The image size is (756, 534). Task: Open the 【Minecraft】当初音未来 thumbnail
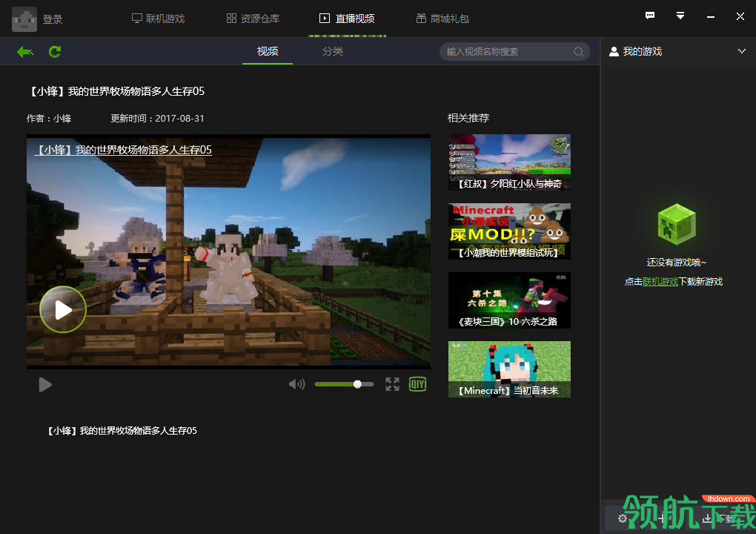(x=509, y=369)
